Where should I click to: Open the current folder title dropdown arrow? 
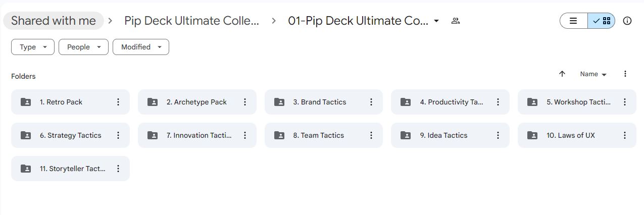coord(436,21)
